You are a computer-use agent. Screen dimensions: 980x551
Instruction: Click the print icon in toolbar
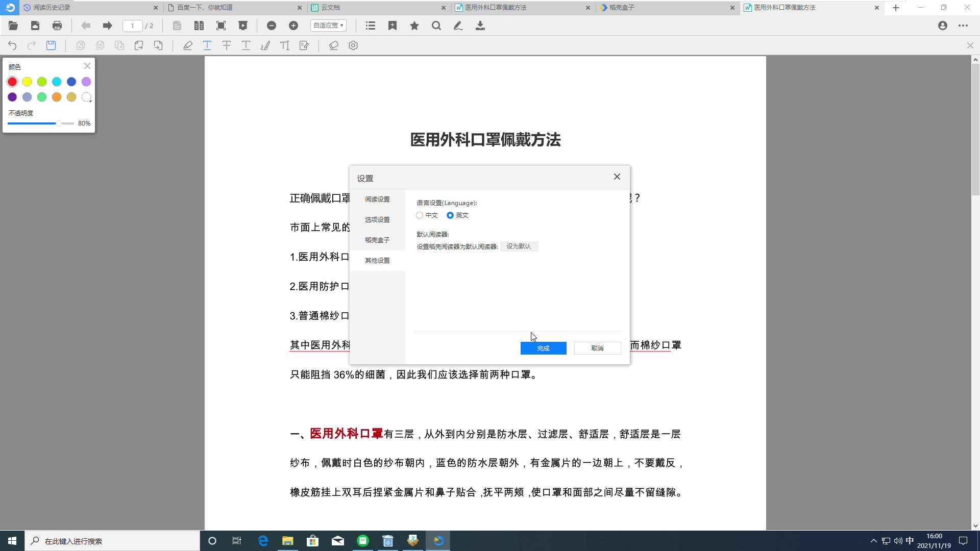[x=57, y=26]
